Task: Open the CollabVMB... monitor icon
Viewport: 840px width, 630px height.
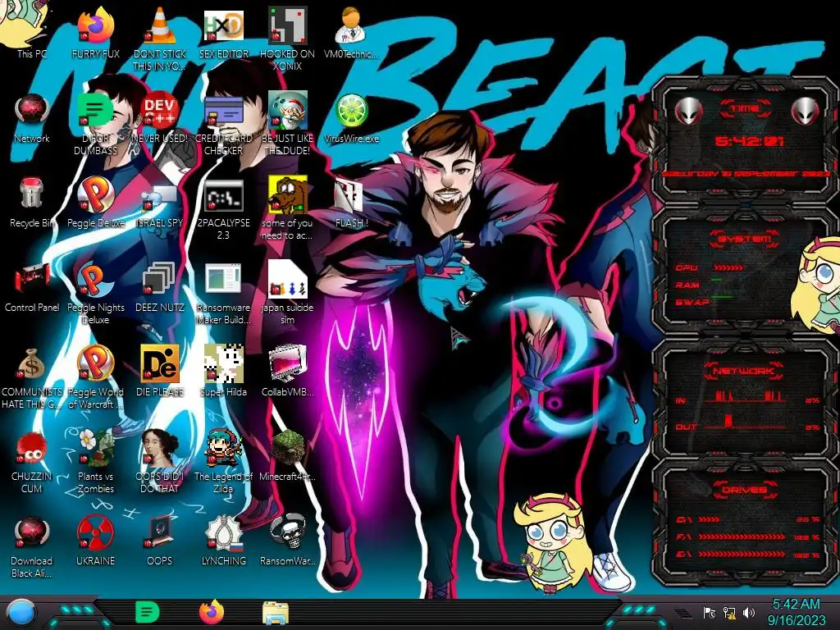Action: (x=287, y=372)
